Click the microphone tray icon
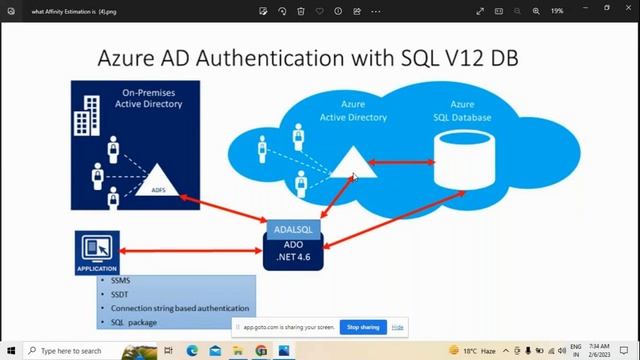The image size is (640, 360). pos(528,351)
